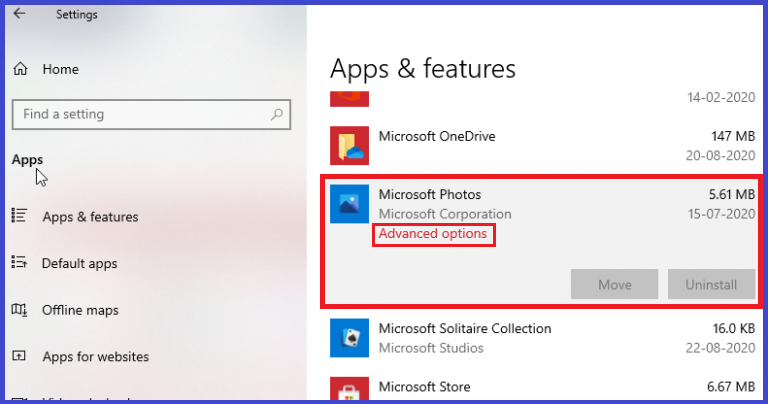Click the Microsoft Solitaire Collection icon
This screenshot has height=404, width=768.
(349, 338)
